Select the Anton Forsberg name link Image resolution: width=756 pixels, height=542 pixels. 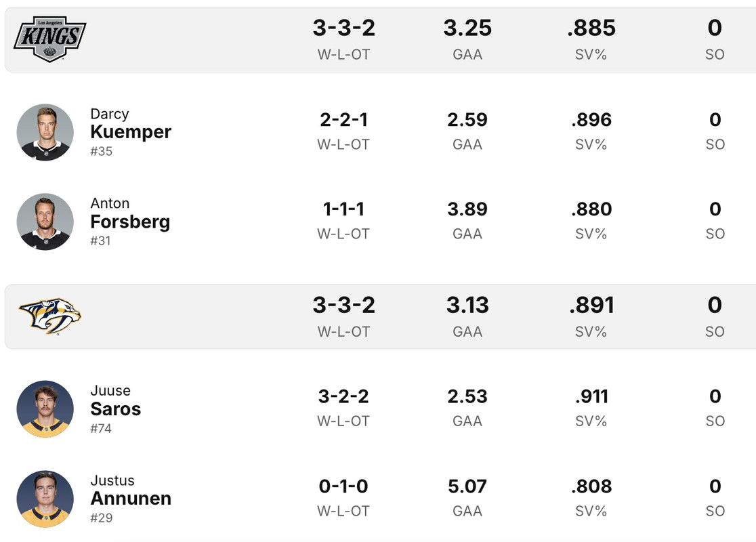tap(129, 221)
